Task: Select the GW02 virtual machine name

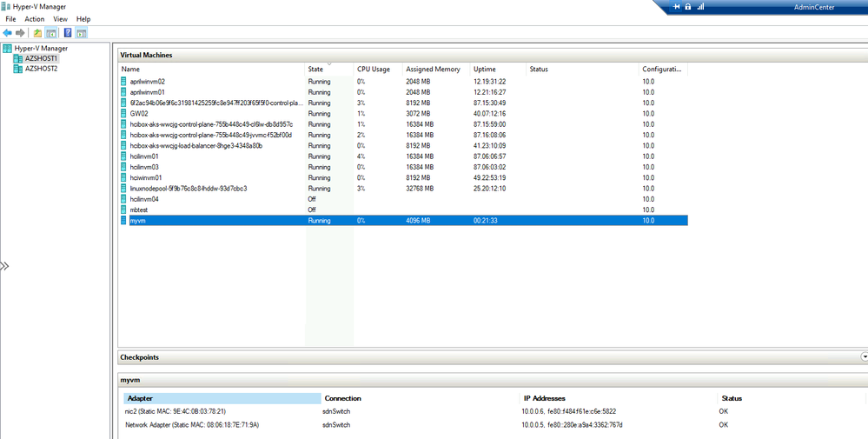Action: pos(139,114)
